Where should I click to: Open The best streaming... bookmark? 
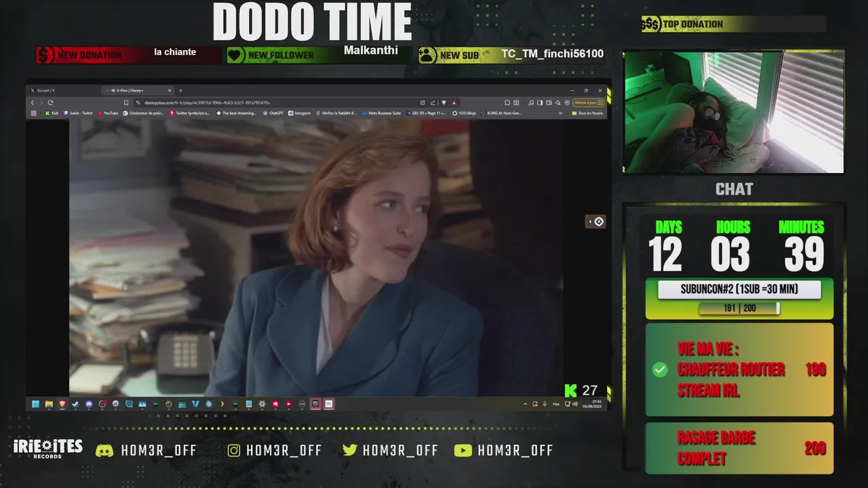coord(235,113)
